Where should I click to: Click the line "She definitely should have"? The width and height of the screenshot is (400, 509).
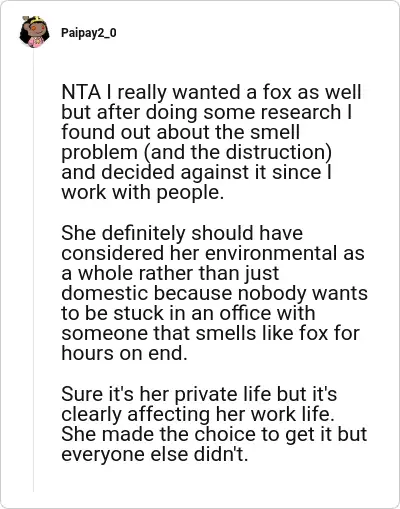pos(182,233)
